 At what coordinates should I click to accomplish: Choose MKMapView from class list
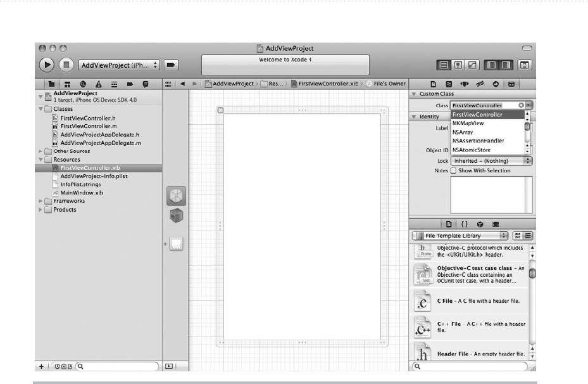(487, 123)
